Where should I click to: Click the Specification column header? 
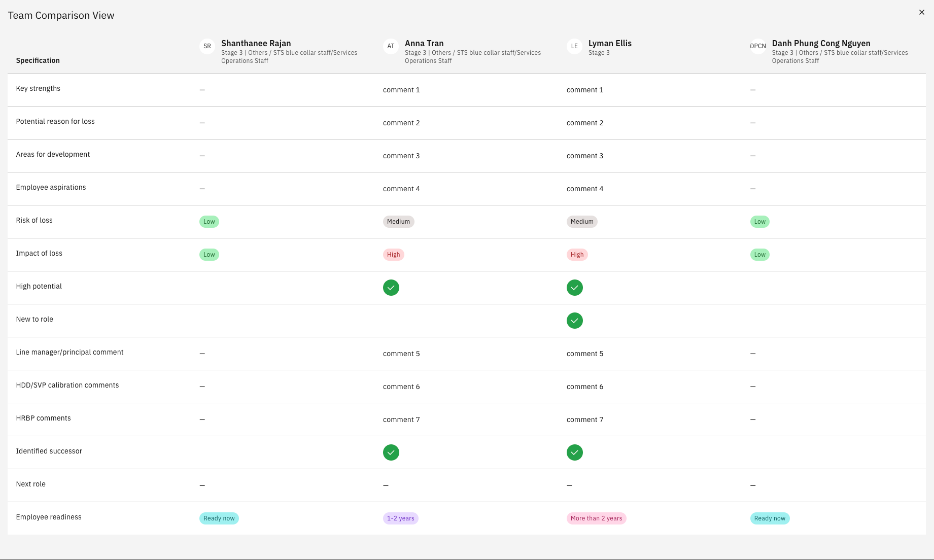pos(38,60)
